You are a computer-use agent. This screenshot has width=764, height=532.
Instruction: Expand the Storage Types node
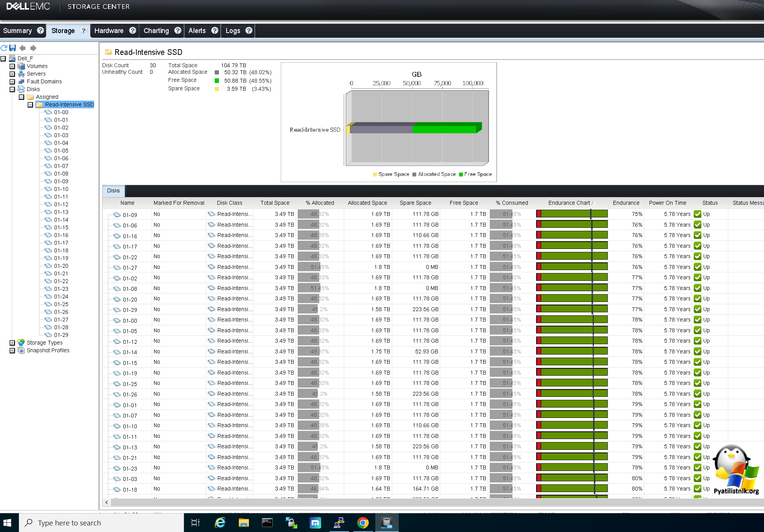click(12, 343)
